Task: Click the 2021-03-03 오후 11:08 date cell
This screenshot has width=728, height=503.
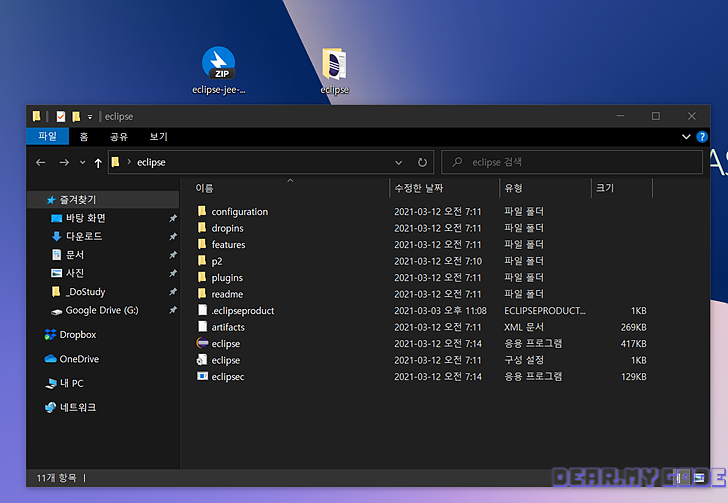Action: coord(440,311)
